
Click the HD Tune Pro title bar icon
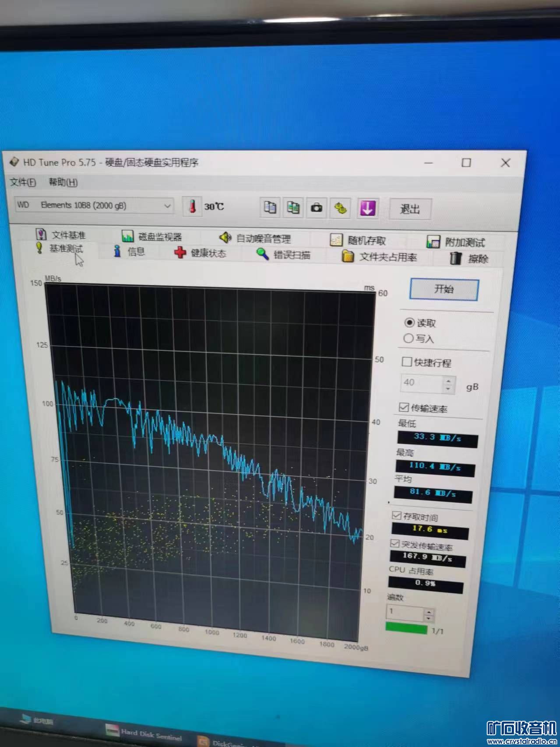(x=14, y=162)
